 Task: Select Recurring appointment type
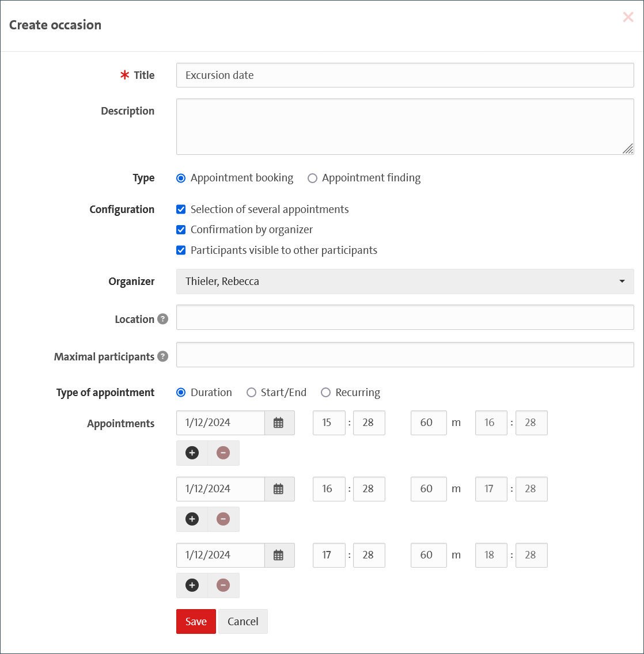tap(326, 393)
